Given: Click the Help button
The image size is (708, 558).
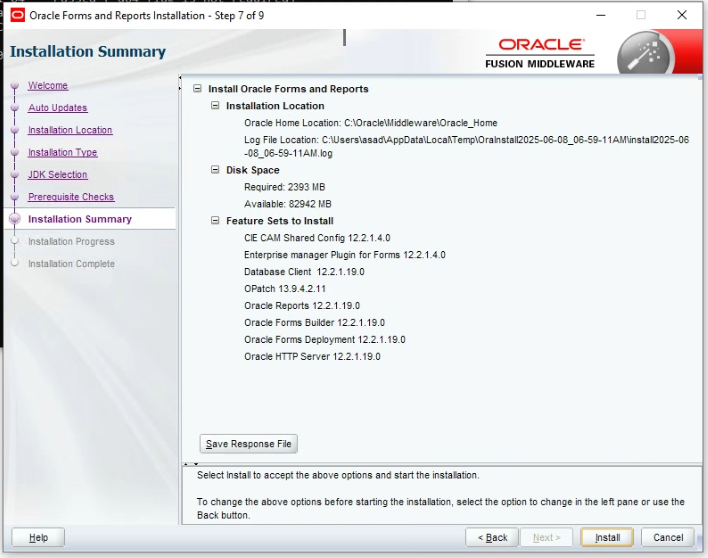Looking at the screenshot, I should pos(38,537).
